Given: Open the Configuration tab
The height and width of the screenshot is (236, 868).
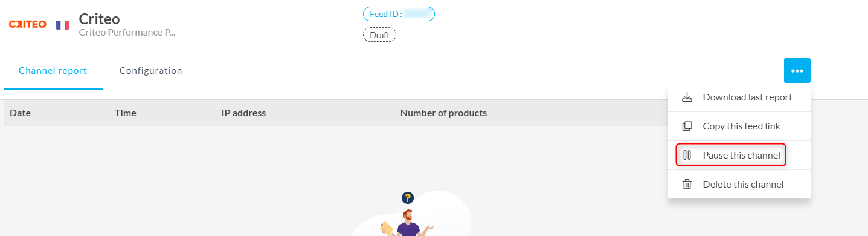Looking at the screenshot, I should tap(151, 71).
